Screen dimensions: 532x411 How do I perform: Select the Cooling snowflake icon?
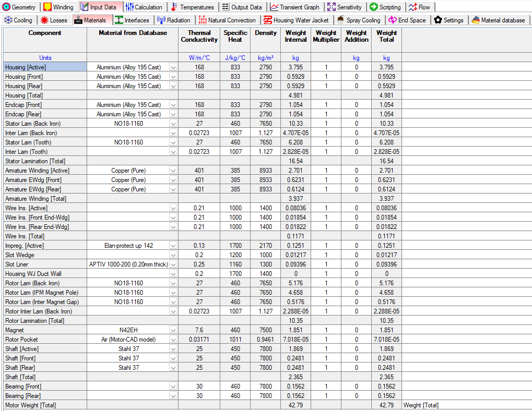(8, 20)
